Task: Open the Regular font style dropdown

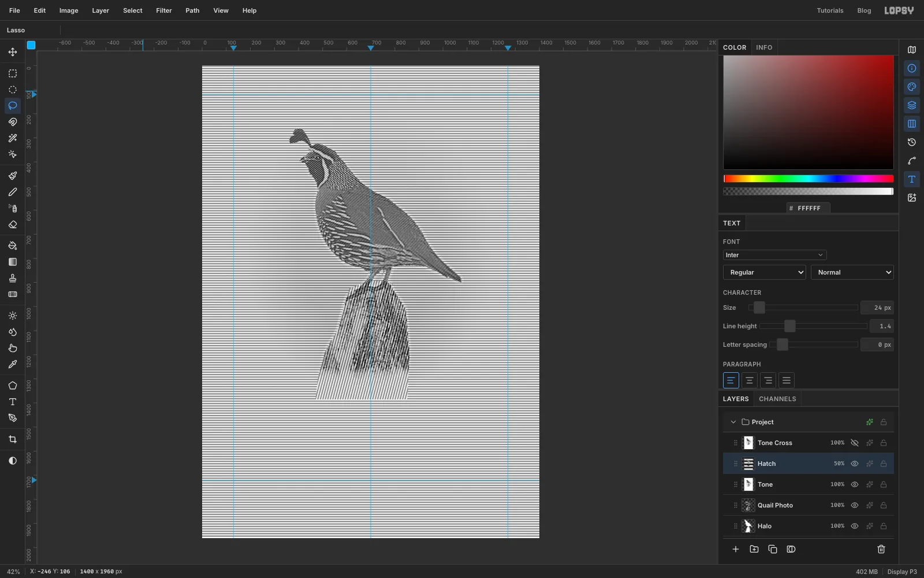Action: click(765, 272)
